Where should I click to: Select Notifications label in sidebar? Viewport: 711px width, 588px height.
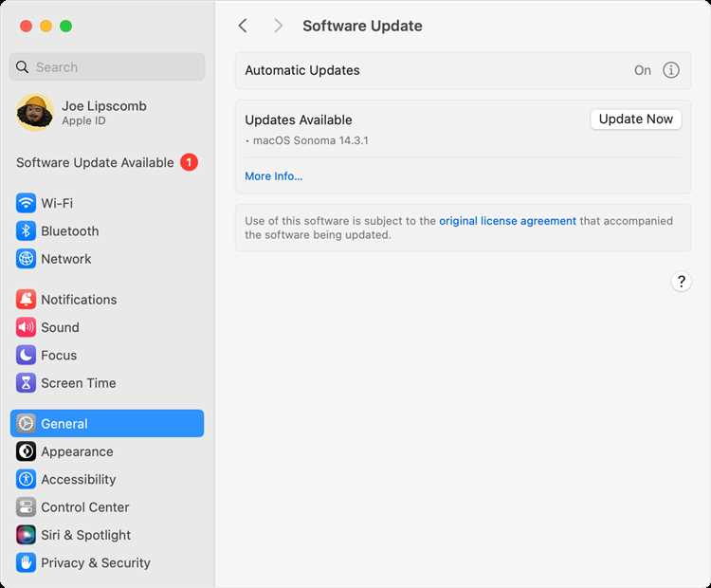79,300
